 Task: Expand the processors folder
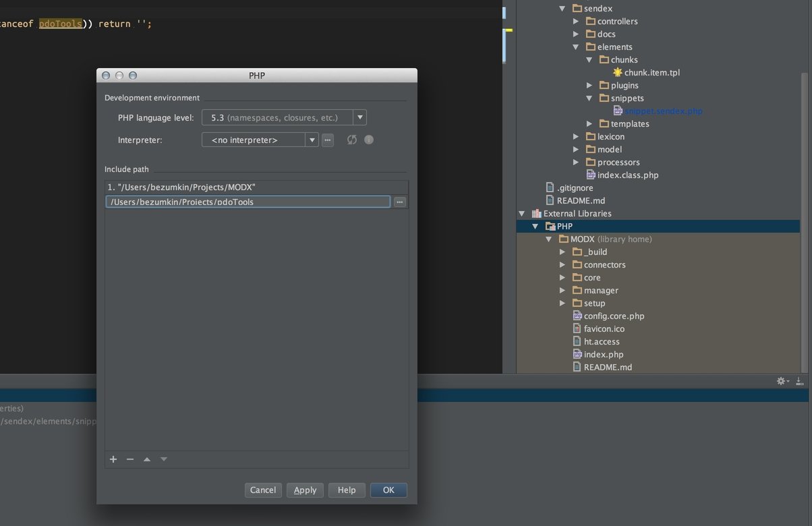click(576, 163)
